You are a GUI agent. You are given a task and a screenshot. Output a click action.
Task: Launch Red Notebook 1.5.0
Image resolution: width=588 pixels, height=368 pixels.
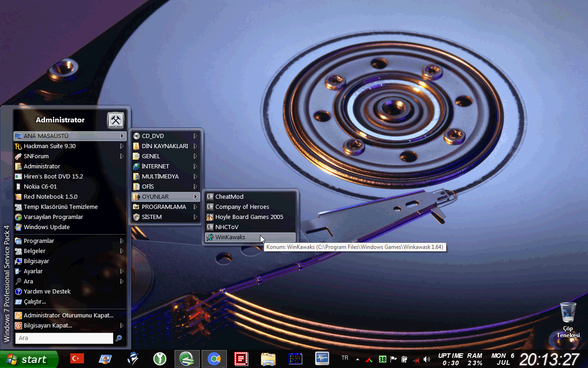tap(70, 197)
